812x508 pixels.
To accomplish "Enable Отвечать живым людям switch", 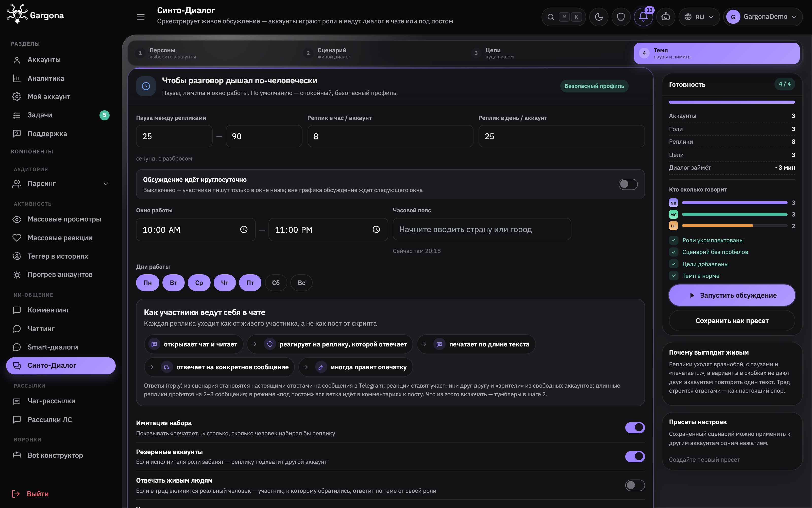I will (x=635, y=485).
